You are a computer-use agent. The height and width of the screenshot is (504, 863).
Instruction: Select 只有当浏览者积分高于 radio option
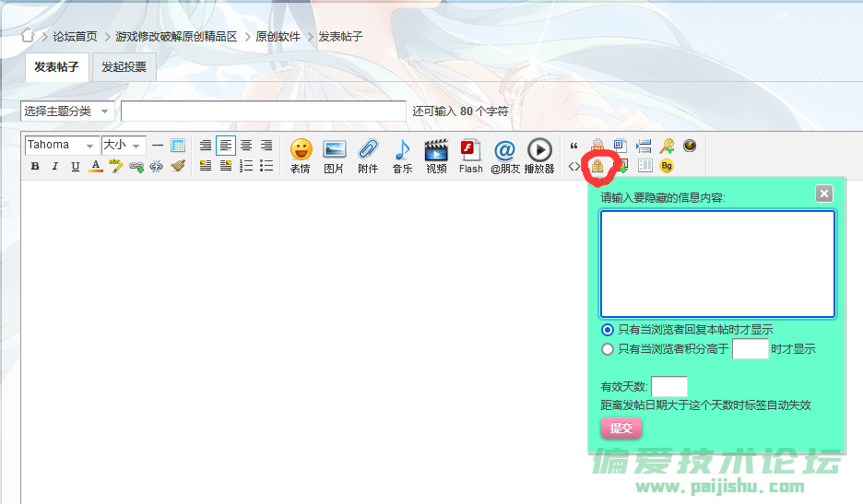(x=607, y=349)
